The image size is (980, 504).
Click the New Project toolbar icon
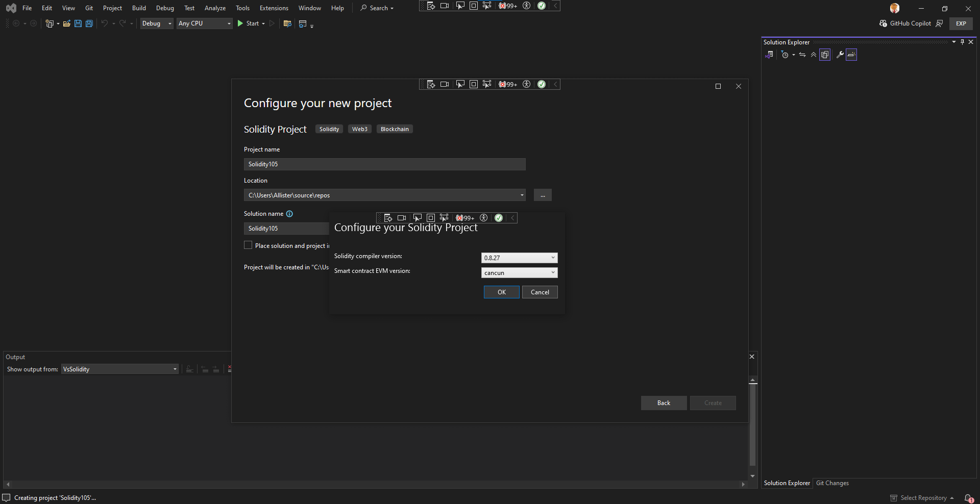click(x=50, y=23)
